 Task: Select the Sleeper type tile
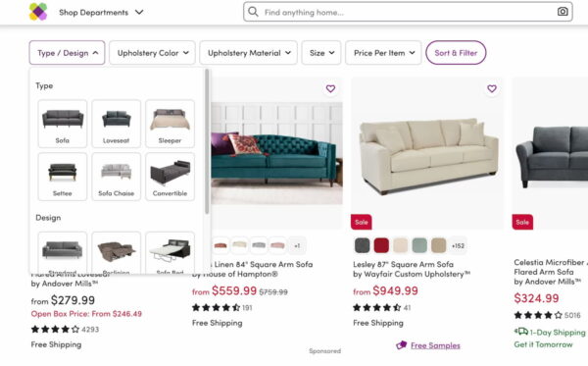(170, 124)
